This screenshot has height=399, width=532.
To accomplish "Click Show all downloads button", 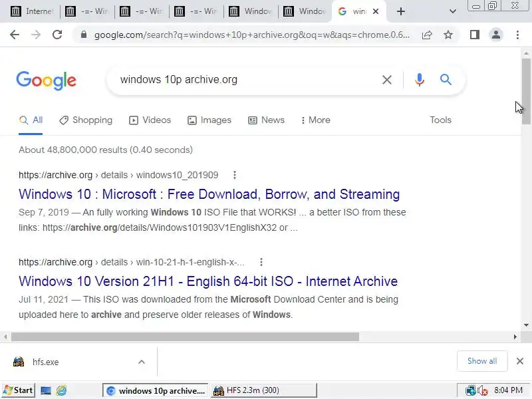I will tap(482, 361).
